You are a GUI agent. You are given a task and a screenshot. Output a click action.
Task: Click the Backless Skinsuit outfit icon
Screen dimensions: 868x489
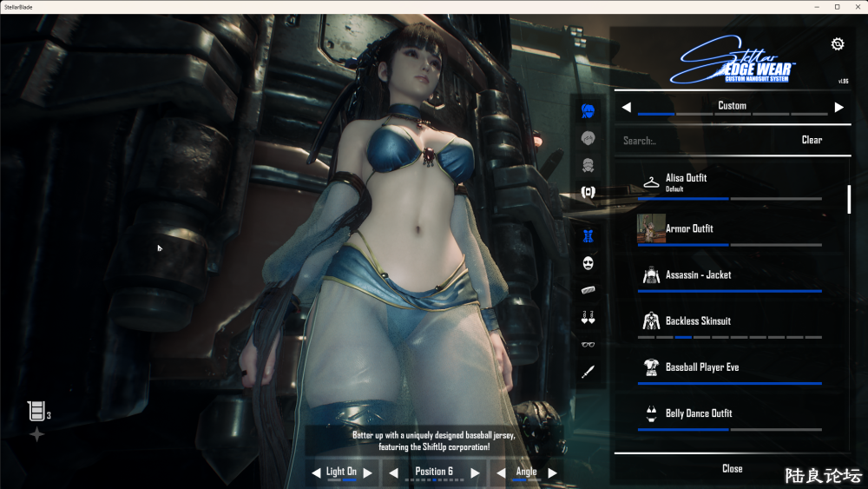pos(651,320)
